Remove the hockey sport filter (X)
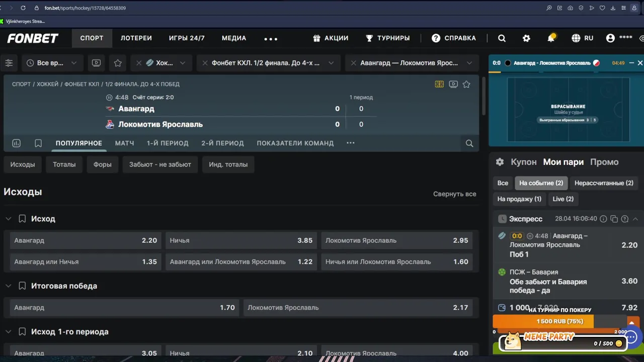This screenshot has width=644, height=362. click(x=139, y=63)
